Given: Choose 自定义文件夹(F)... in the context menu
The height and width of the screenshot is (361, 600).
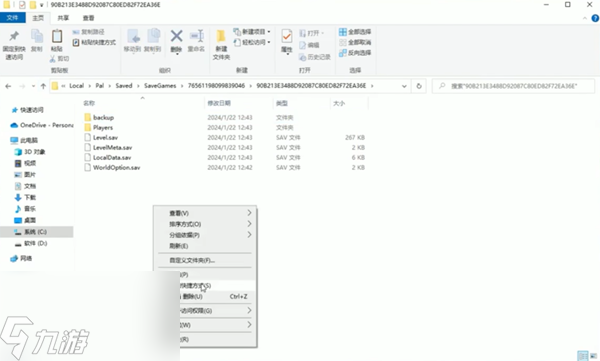Looking at the screenshot, I should click(x=205, y=260).
